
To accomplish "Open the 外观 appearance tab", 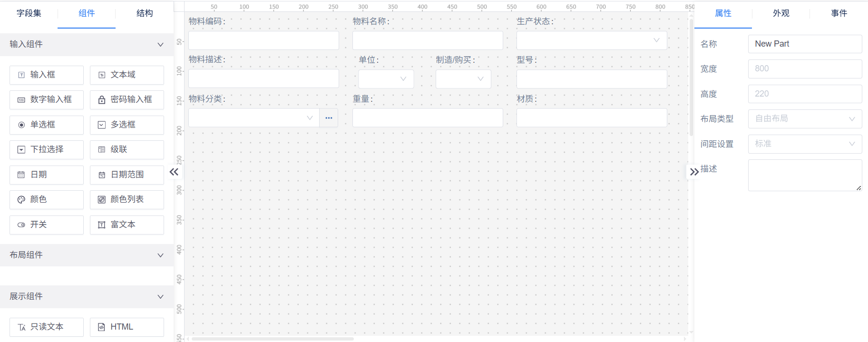I will click(781, 13).
